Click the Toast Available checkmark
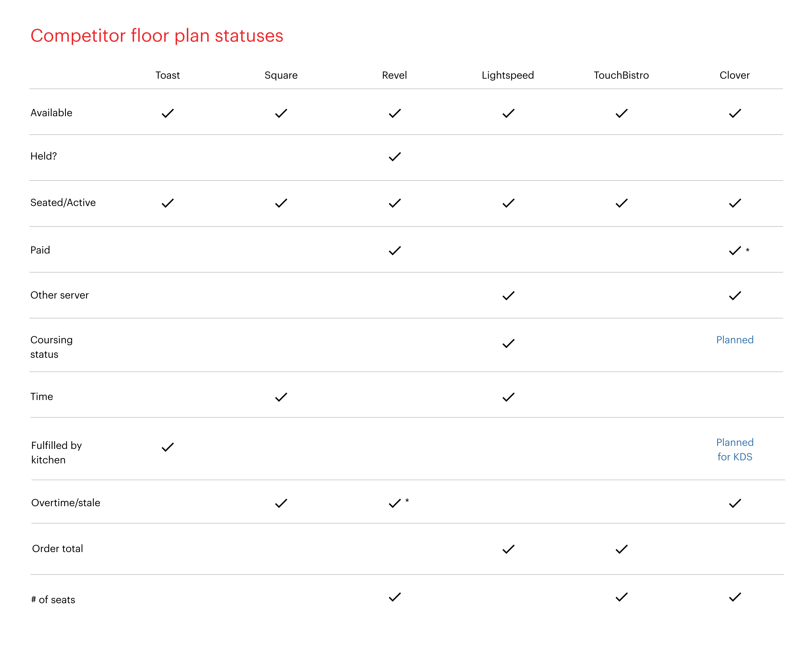 168,113
